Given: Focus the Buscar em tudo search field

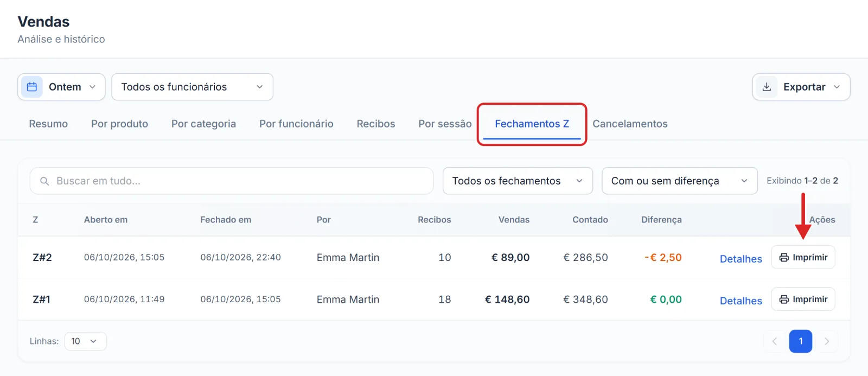Looking at the screenshot, I should [232, 181].
